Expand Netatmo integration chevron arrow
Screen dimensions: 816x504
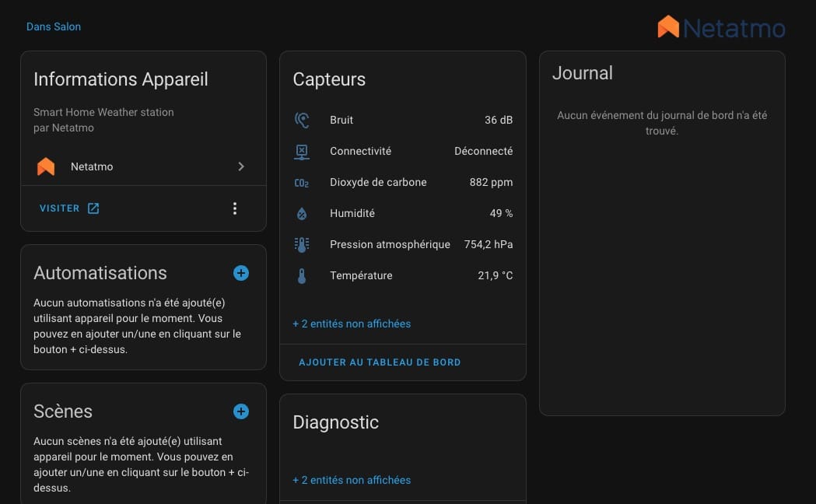241,166
